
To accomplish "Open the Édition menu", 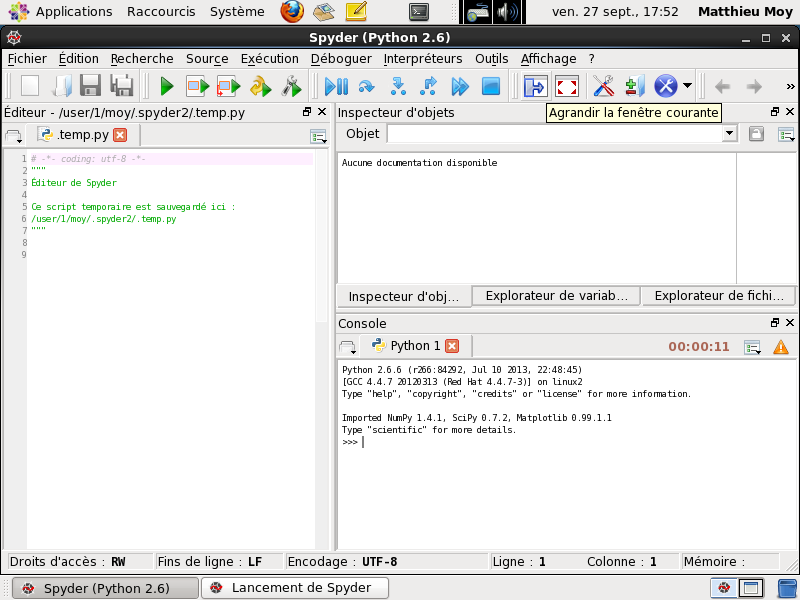I will (x=79, y=59).
